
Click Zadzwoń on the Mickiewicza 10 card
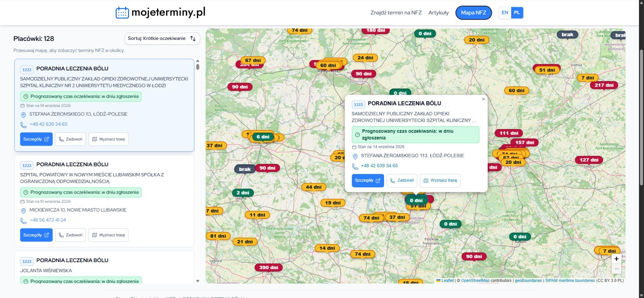pos(71,235)
